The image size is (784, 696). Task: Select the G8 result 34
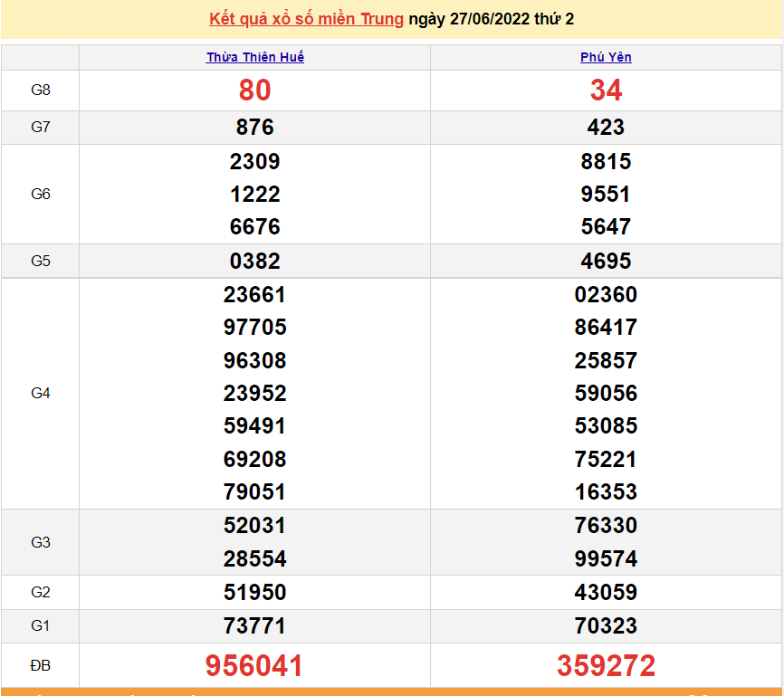coord(606,90)
